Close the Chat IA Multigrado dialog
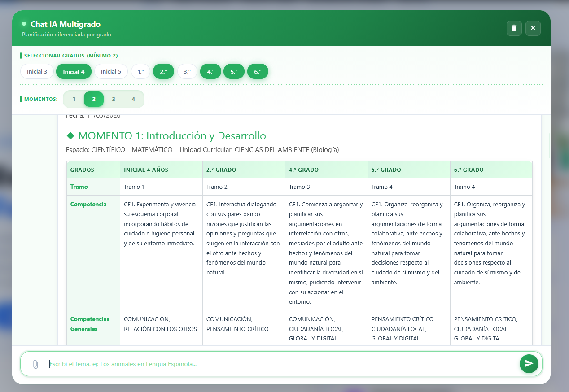This screenshot has height=392, width=569. click(x=533, y=28)
